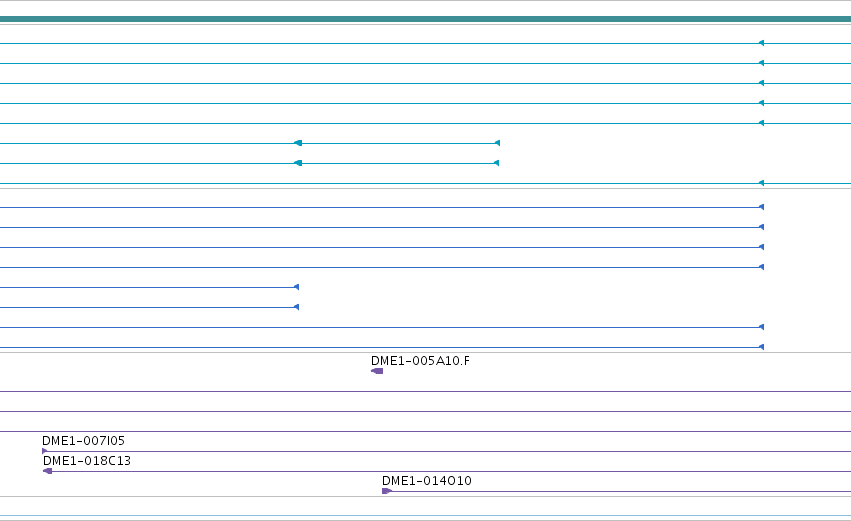
Task: Click the purple block glyph starting DME1-014O10
Action: coord(386,491)
